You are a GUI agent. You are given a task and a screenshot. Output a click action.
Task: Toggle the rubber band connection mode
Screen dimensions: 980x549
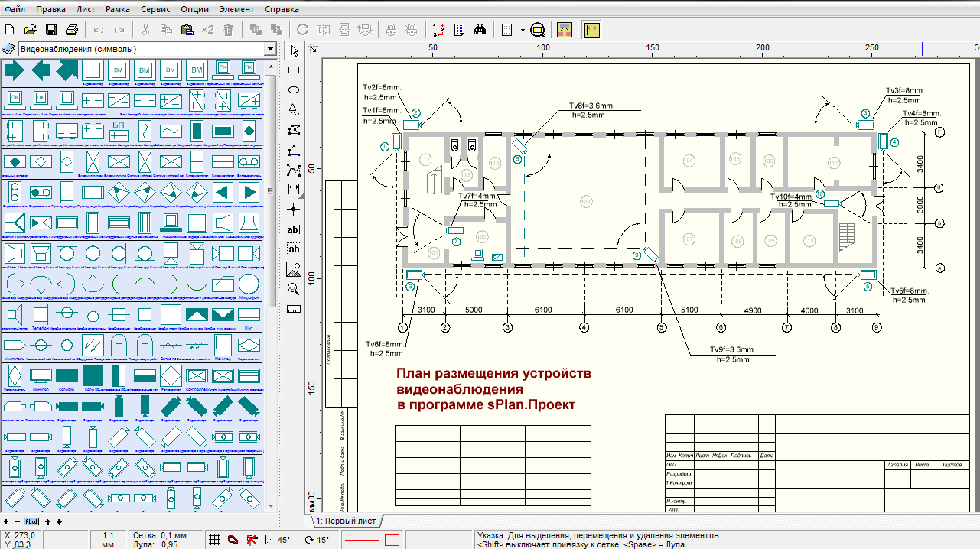233,540
